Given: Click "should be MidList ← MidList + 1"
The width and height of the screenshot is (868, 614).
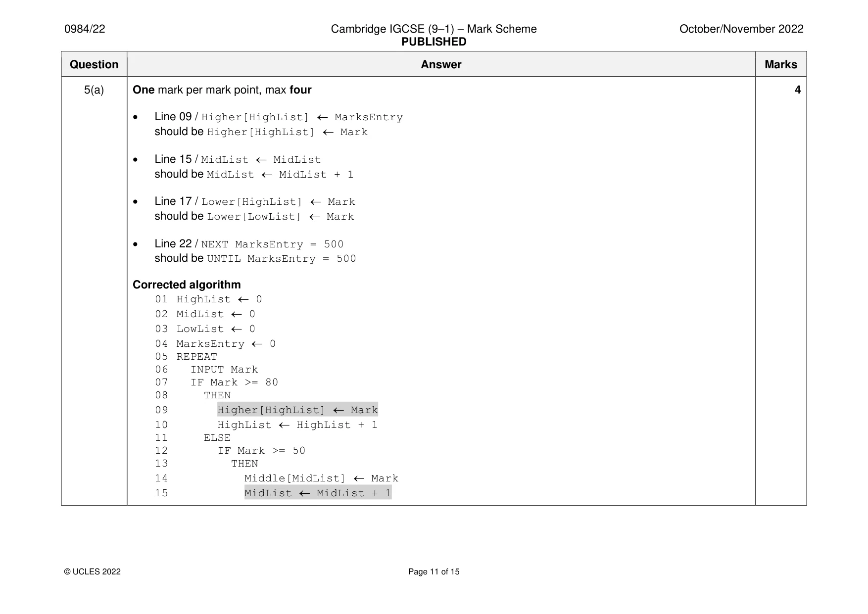Looking at the screenshot, I should point(254,174).
